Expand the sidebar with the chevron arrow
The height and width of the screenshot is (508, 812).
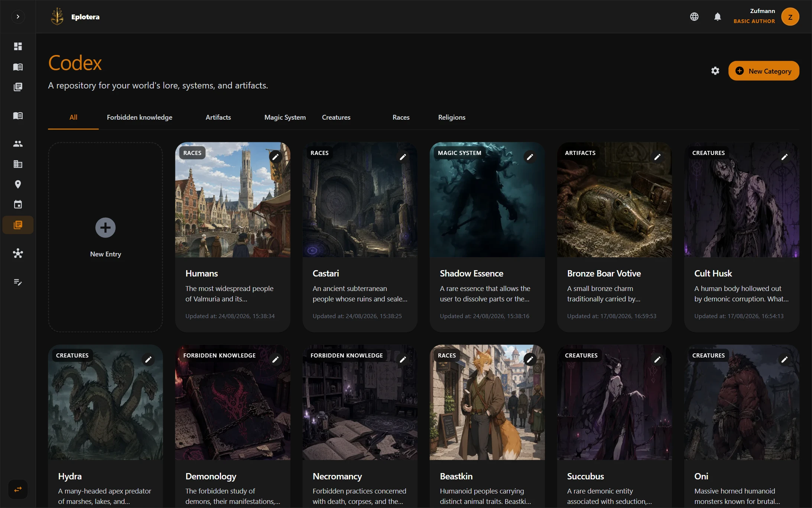coord(18,17)
